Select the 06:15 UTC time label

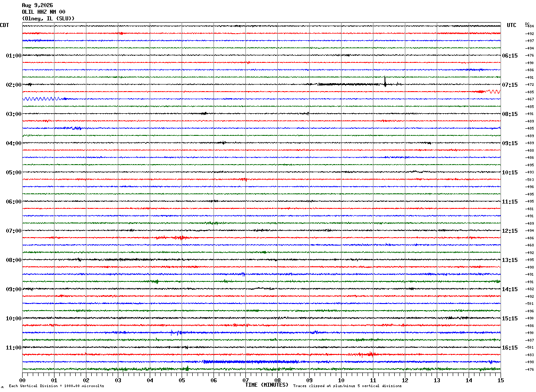click(x=509, y=56)
